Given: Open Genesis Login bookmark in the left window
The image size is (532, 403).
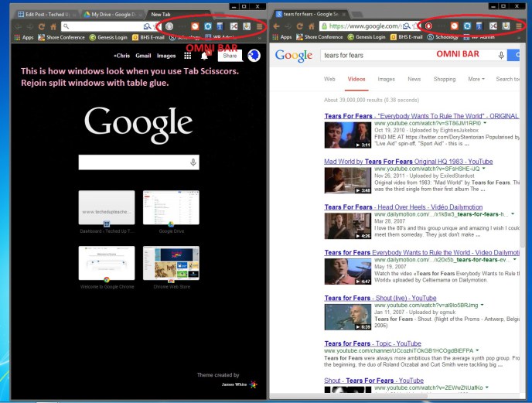Looking at the screenshot, I should 108,37.
